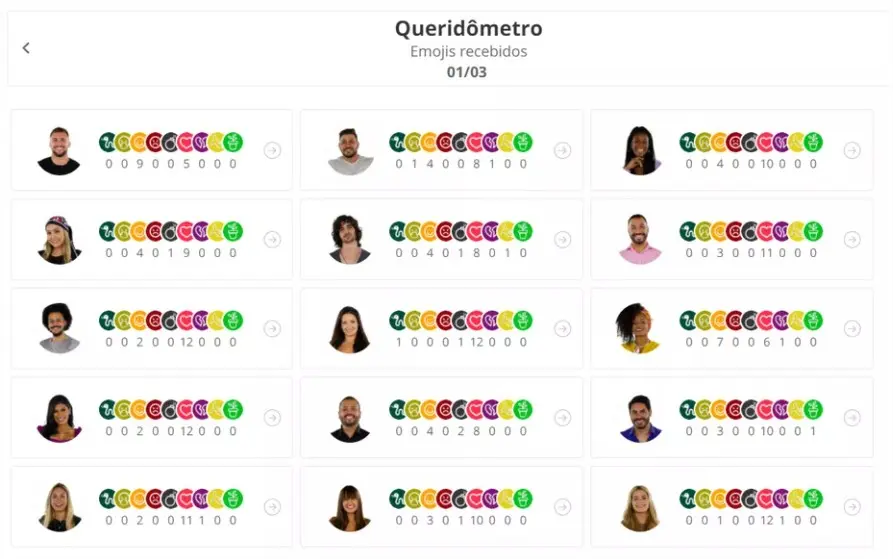Select the avatar of the woman in yellow top

point(640,329)
